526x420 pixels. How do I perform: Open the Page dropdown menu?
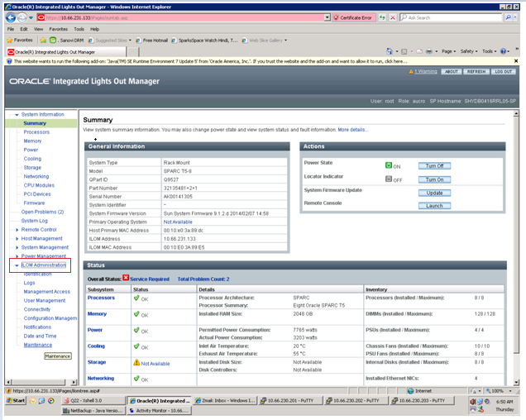tap(448, 51)
